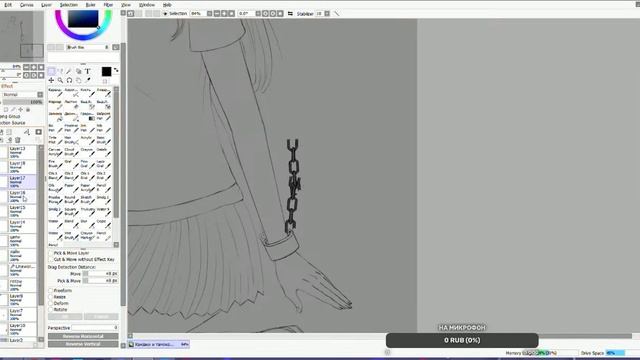The image size is (640, 360).
Task: Adjust the Move drag detection slider
Action: [x=100, y=274]
